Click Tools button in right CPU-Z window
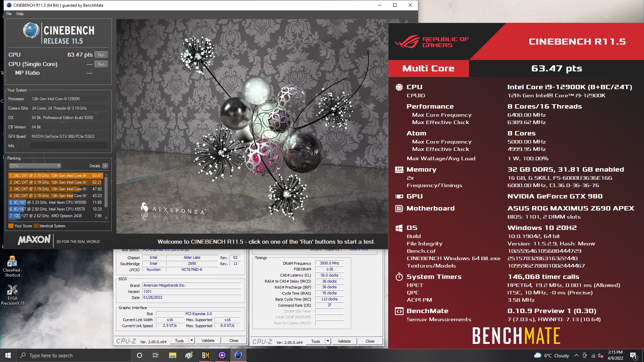 316,342
